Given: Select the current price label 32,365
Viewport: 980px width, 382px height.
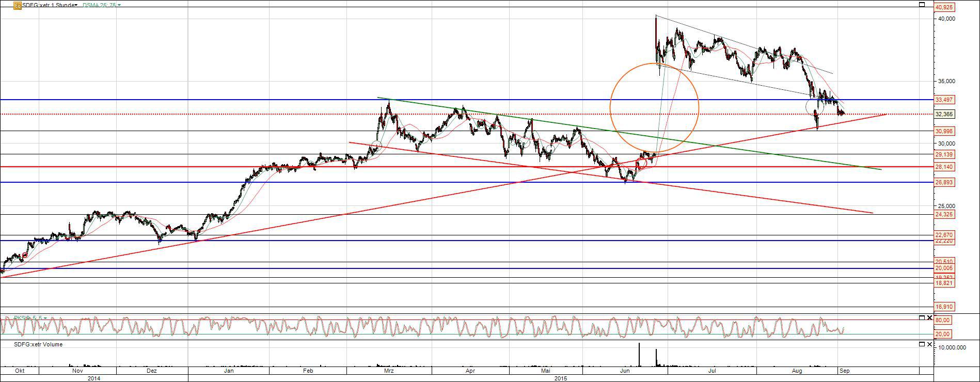Looking at the screenshot, I should (x=944, y=114).
